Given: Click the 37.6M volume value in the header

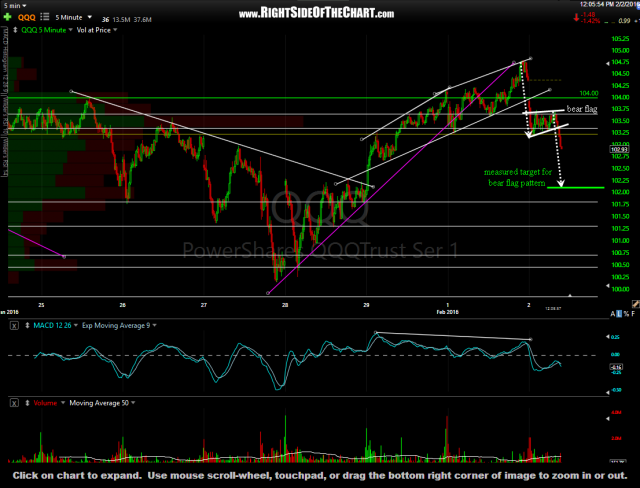Looking at the screenshot, I should pyautogui.click(x=142, y=20).
